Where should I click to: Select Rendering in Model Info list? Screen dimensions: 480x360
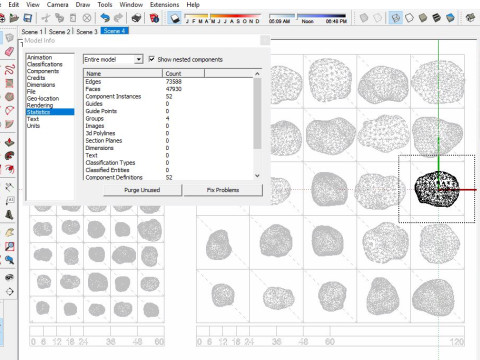pyautogui.click(x=40, y=105)
